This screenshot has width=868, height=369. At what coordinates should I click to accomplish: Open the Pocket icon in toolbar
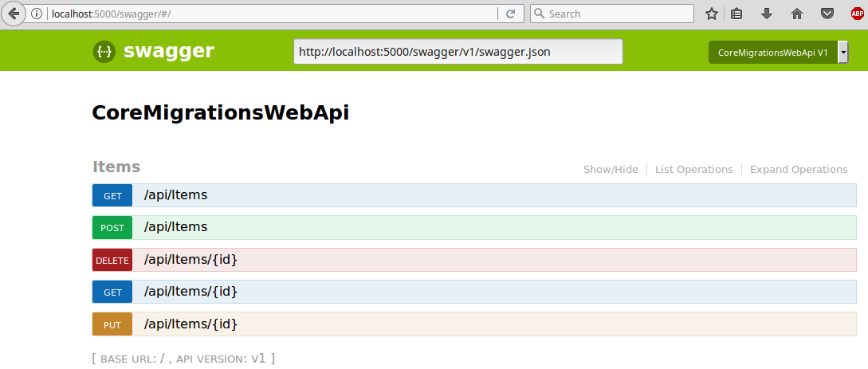click(x=827, y=14)
